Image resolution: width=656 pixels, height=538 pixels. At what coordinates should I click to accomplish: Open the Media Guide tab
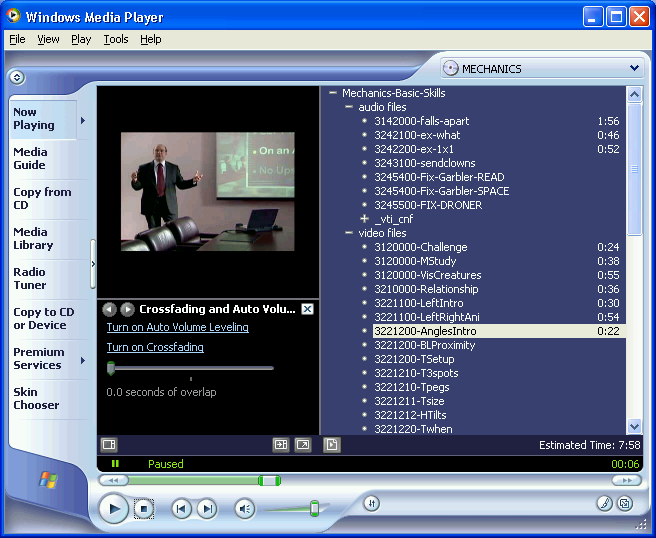[30, 159]
